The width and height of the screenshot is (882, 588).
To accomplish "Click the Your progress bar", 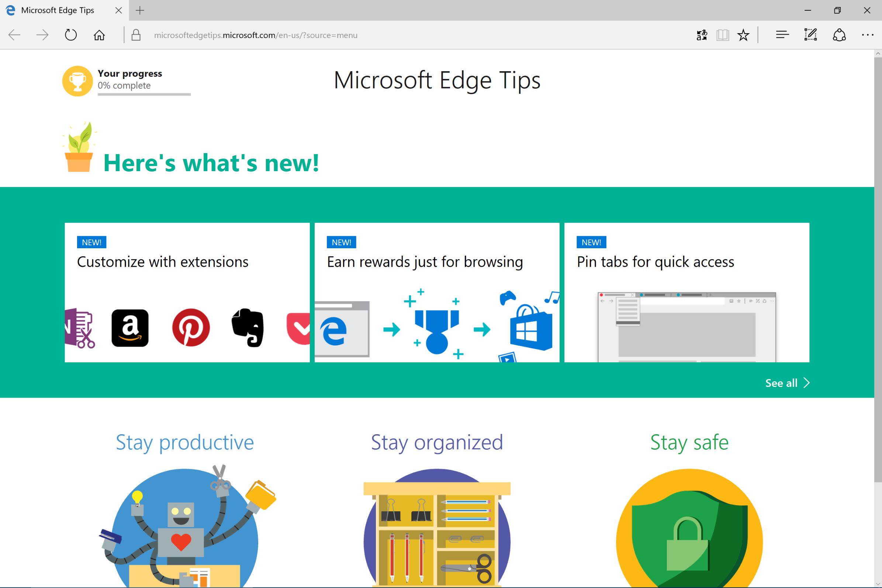I will point(144,94).
